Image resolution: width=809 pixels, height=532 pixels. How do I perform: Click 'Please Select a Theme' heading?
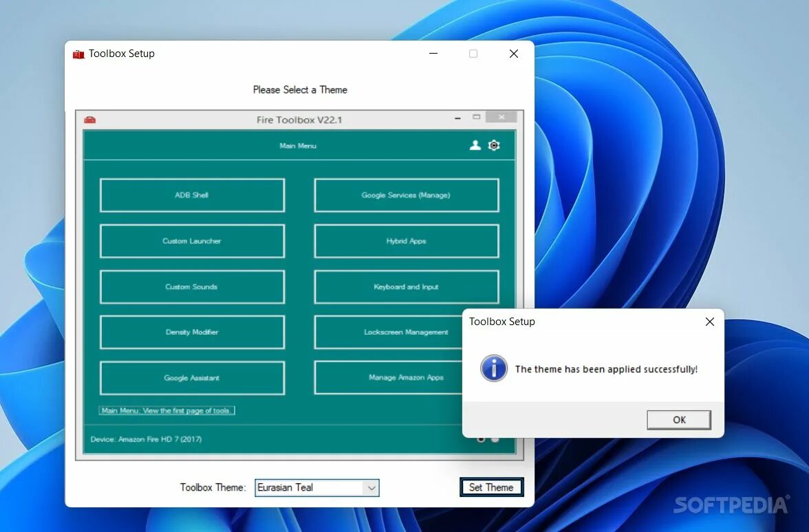pos(300,89)
